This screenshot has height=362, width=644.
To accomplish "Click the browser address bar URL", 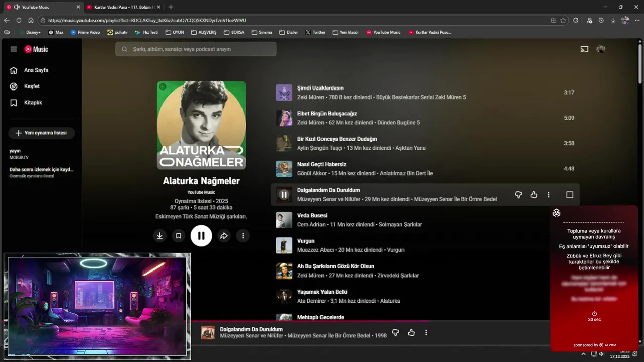I will [147, 20].
